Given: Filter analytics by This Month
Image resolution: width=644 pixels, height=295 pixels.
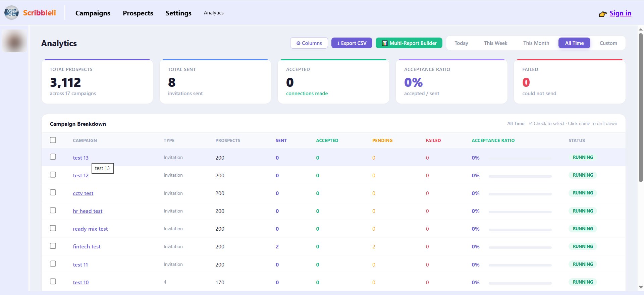Looking at the screenshot, I should [x=536, y=43].
